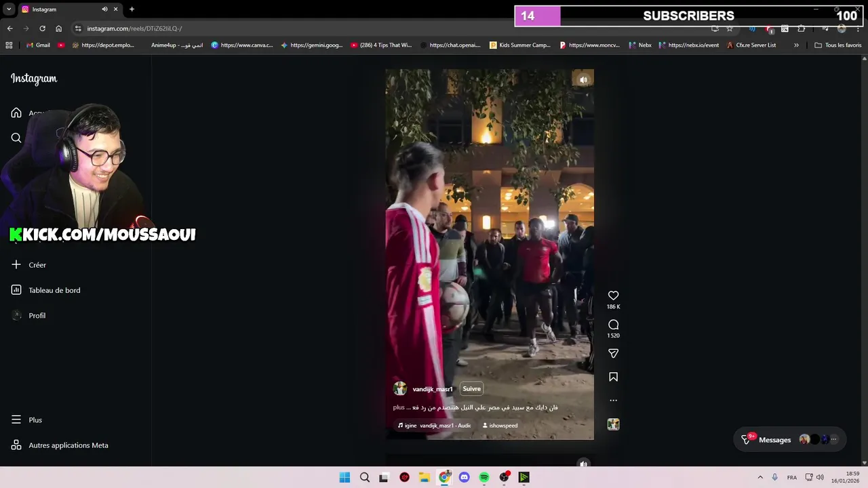
Task: Open the '4 Tips That Wi...' YouTube bookmark
Action: [x=381, y=45]
